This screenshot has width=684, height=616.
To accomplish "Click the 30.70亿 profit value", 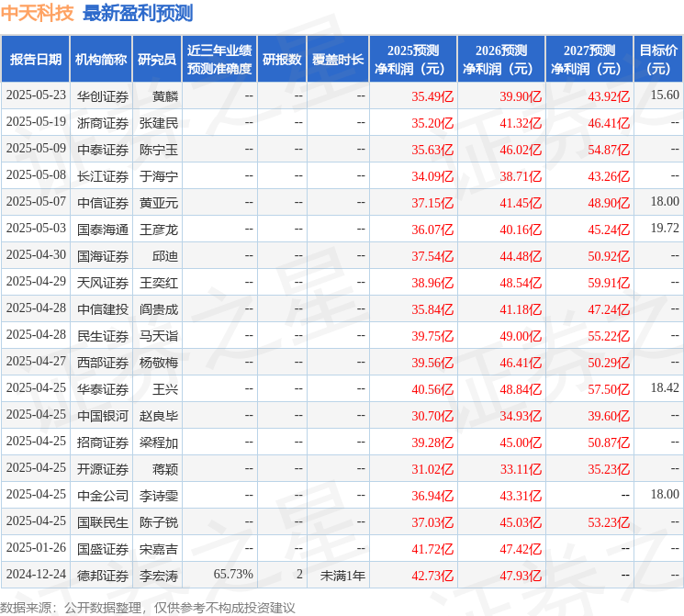I will tap(432, 416).
